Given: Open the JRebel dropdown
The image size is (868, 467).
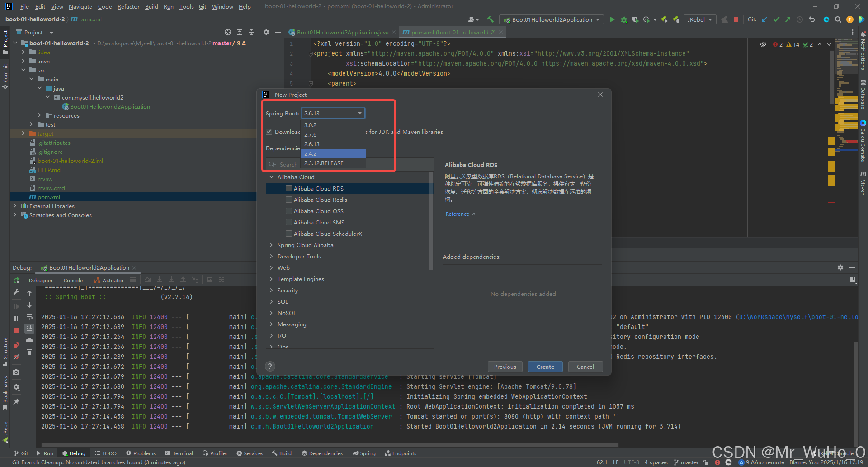Looking at the screenshot, I should point(699,19).
